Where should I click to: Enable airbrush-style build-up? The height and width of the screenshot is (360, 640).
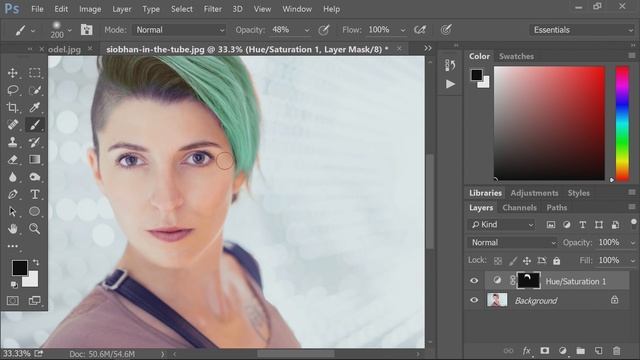pos(420,30)
